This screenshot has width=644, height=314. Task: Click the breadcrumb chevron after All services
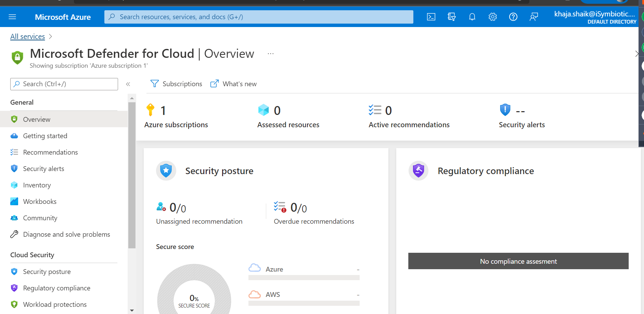50,37
